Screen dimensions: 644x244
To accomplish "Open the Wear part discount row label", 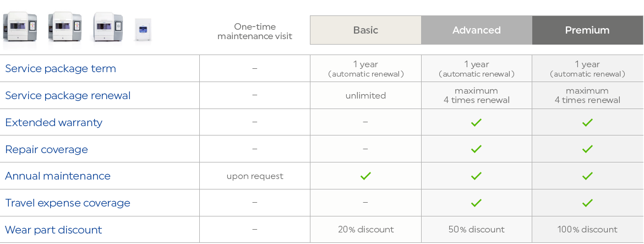I will coord(53,230).
